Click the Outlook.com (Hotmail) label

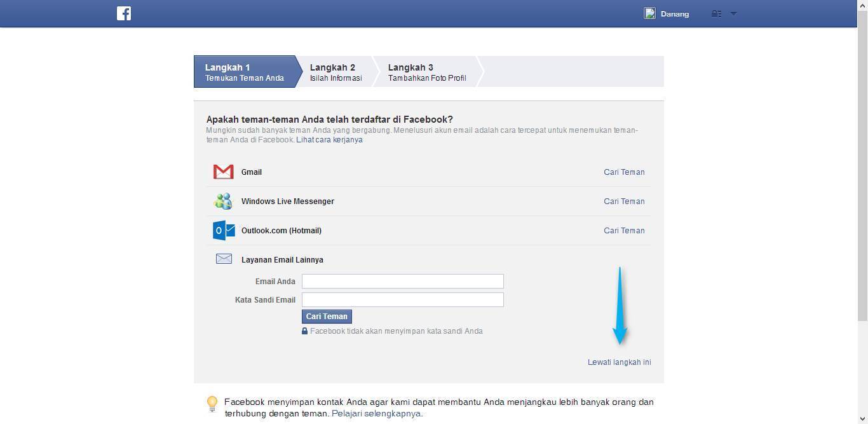pyautogui.click(x=281, y=231)
